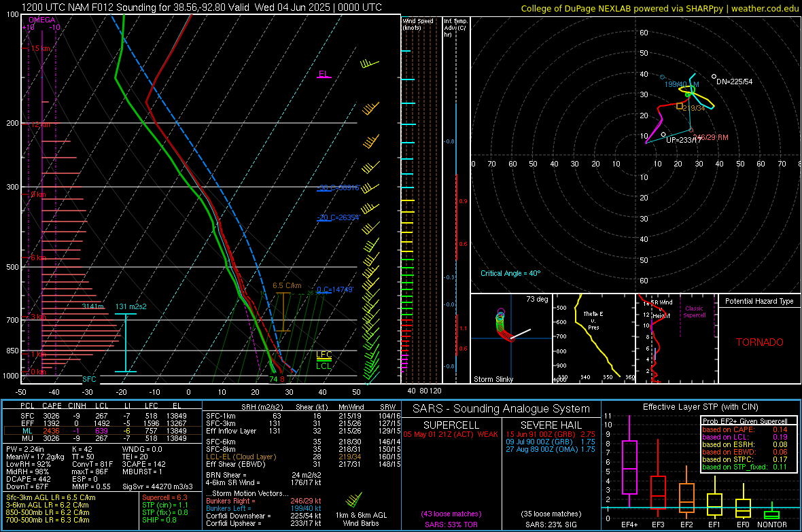The height and width of the screenshot is (532, 802).
Task: Click the Corfidi Downshear = 225/54 kt line
Action: [264, 516]
